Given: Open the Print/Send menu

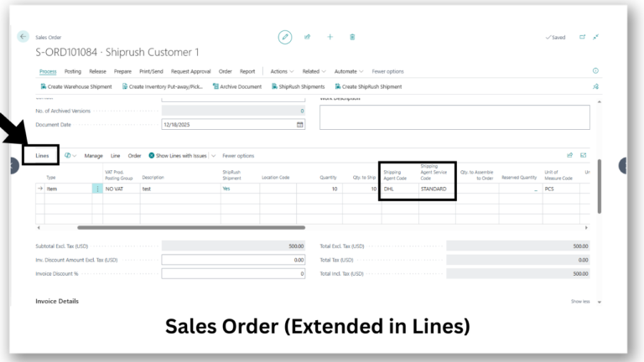Looking at the screenshot, I should tap(151, 71).
